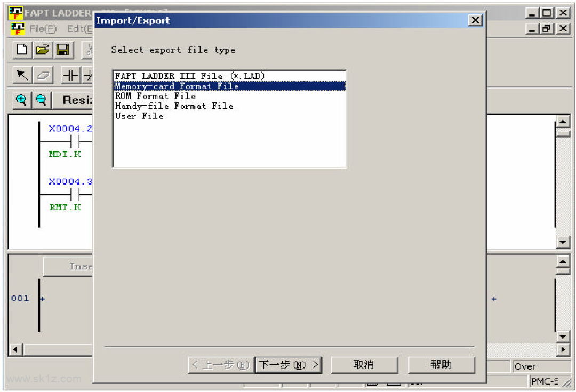Click the 下一步 (N) next button

tap(289, 365)
